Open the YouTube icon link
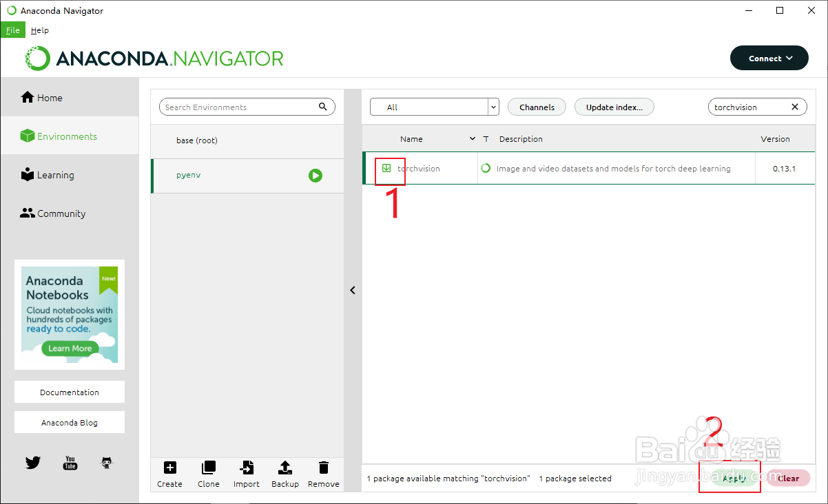The height and width of the screenshot is (504, 828). point(70,463)
